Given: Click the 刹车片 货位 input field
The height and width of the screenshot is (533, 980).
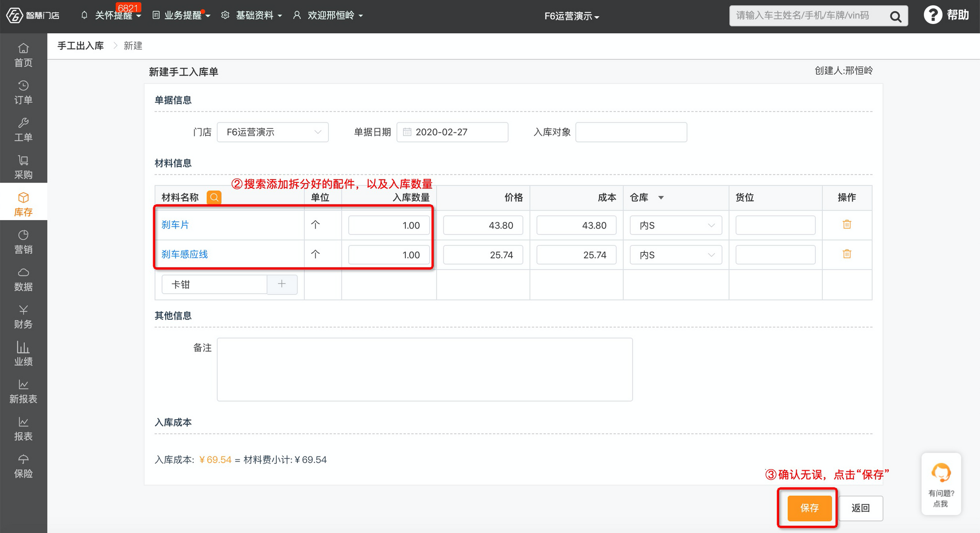Looking at the screenshot, I should [776, 225].
